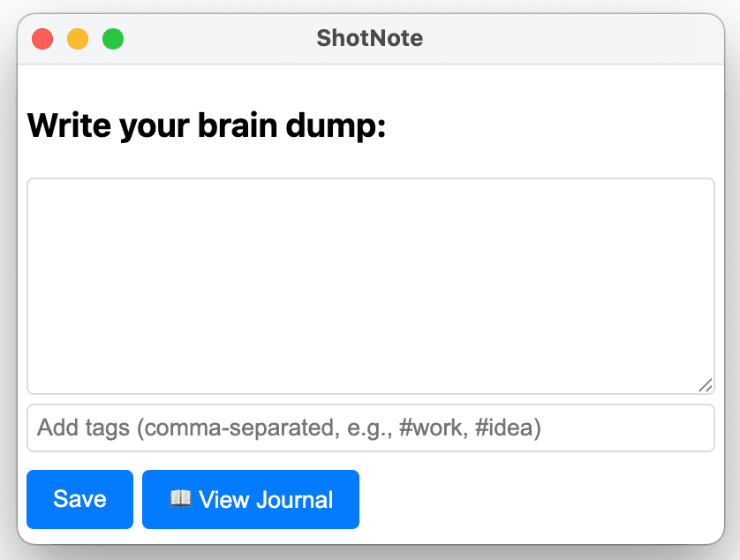Grab the textarea resize handle corner

click(706, 385)
